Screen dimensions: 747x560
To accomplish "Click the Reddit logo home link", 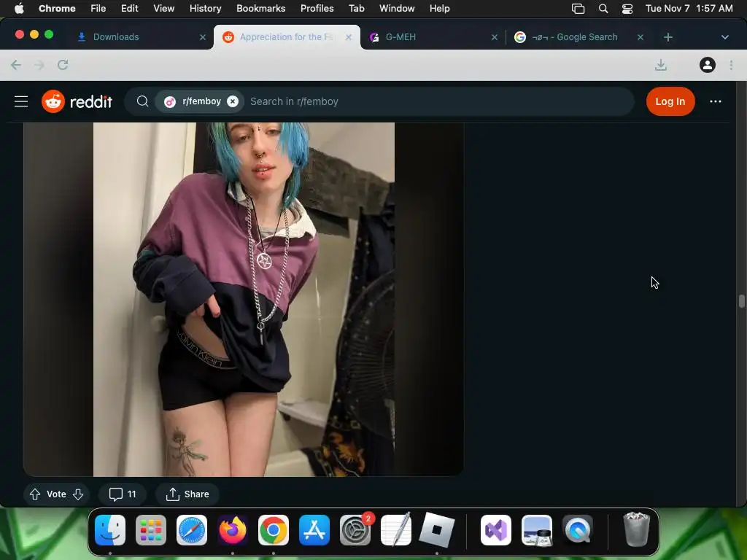I will (77, 101).
